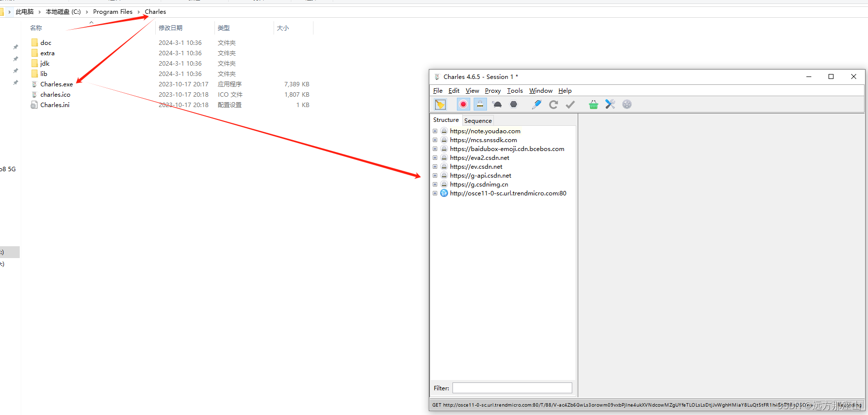Select the trendmicro.com:80 host entry
Image resolution: width=868 pixels, height=415 pixels.
[508, 193]
